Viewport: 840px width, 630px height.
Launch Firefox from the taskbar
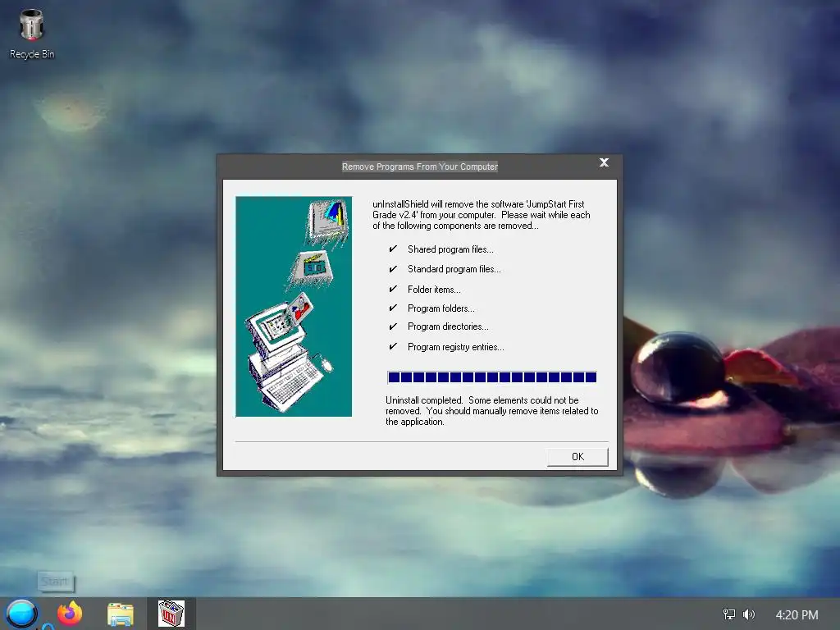70,614
